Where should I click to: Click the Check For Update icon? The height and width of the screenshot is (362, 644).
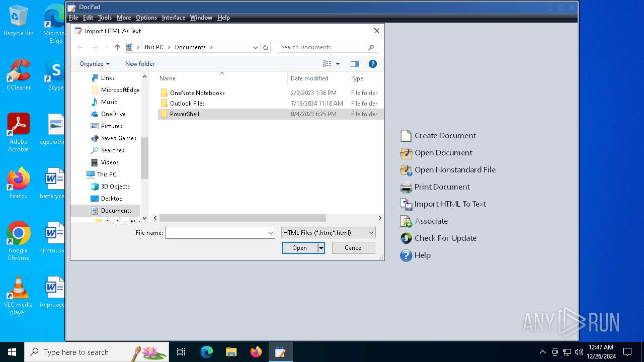tap(406, 238)
